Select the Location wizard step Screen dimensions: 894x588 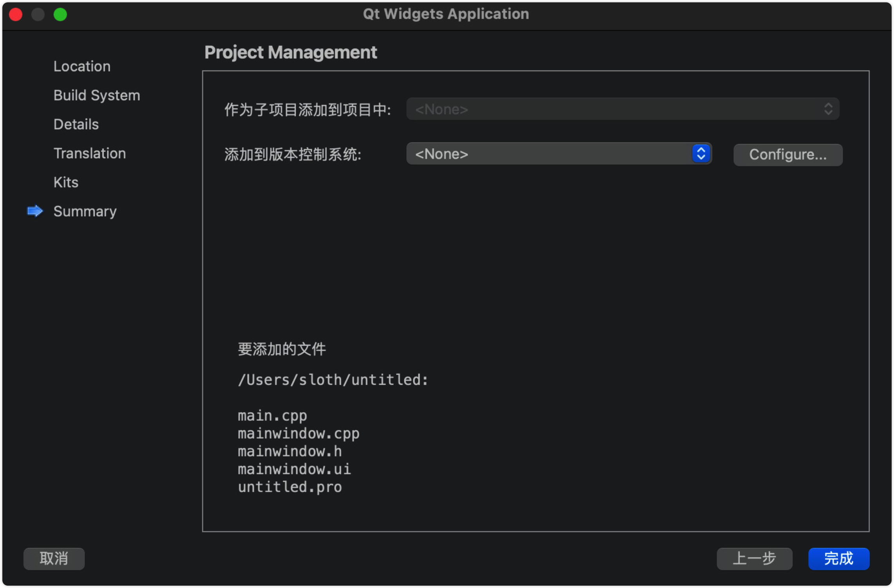(82, 66)
